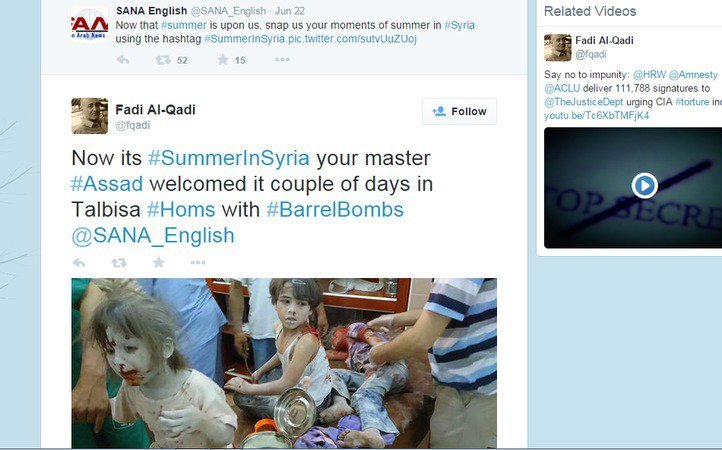
Task: Open the @SANA_English mention link
Action: (153, 235)
